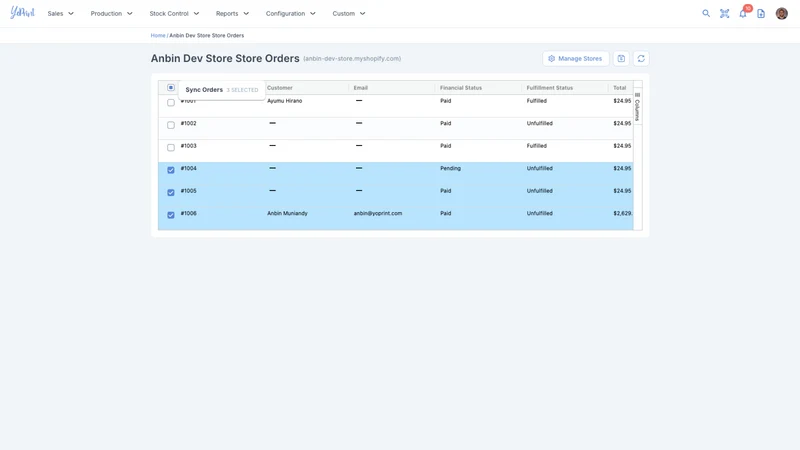Click the gear icon in Manage Stores
This screenshot has height=450, width=800.
coord(552,59)
